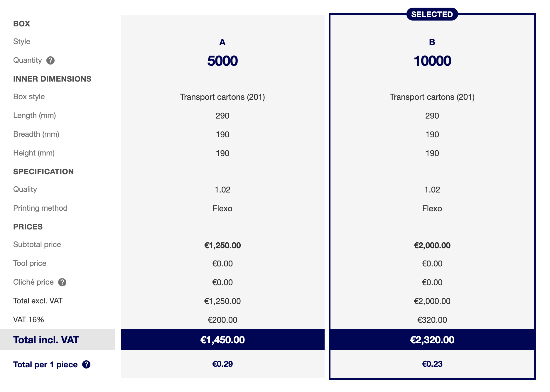Image resolution: width=550 pixels, height=392 pixels.
Task: Click the Printing method row label
Action: (x=40, y=208)
